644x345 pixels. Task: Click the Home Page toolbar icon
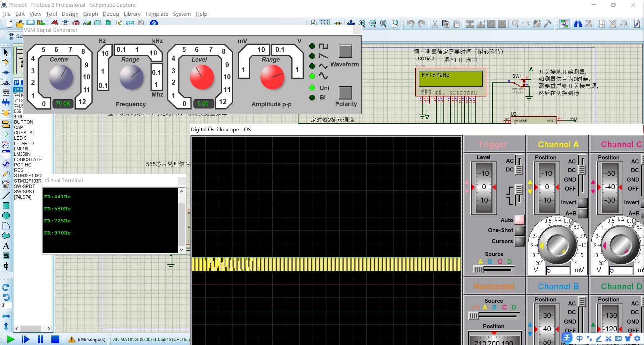pyautogui.click(x=54, y=23)
